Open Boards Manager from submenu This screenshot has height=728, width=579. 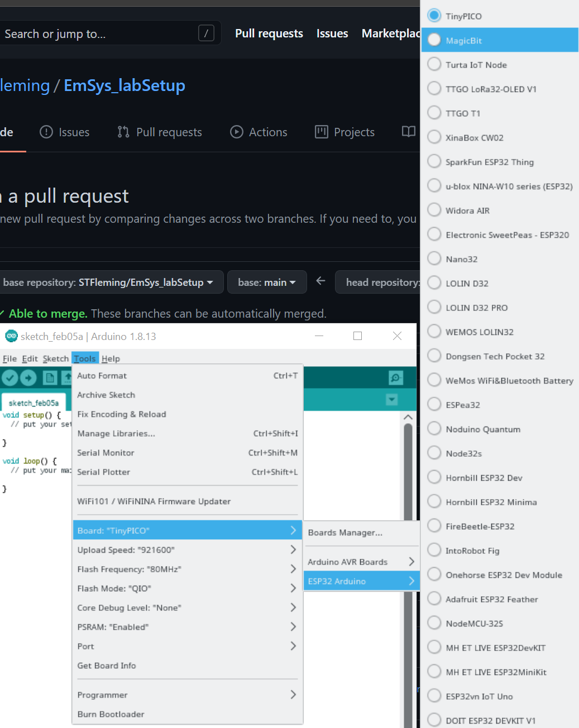click(x=361, y=533)
